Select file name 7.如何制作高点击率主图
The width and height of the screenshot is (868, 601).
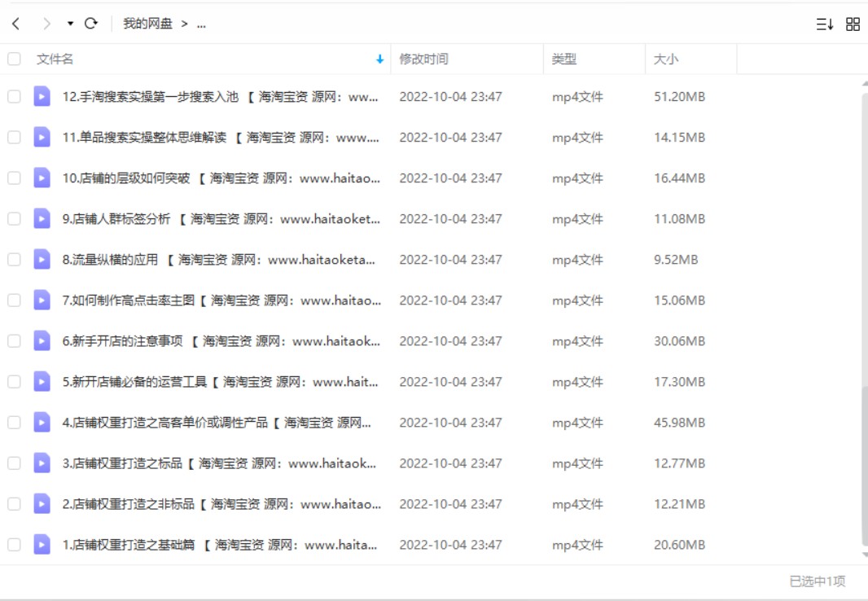(x=221, y=300)
